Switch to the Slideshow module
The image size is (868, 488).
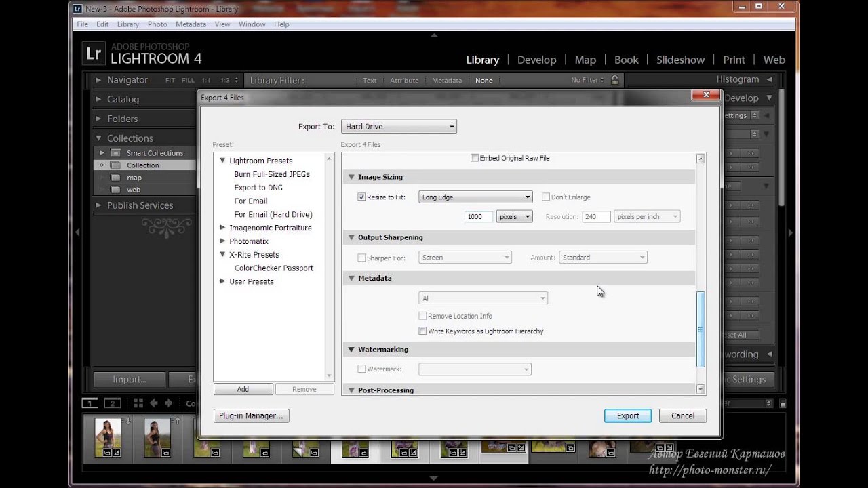[680, 60]
